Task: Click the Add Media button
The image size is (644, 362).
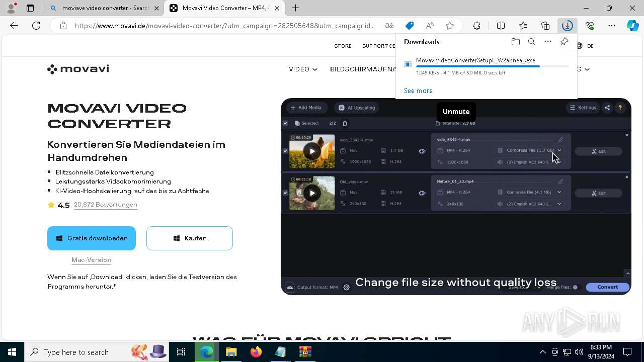Action: [306, 108]
